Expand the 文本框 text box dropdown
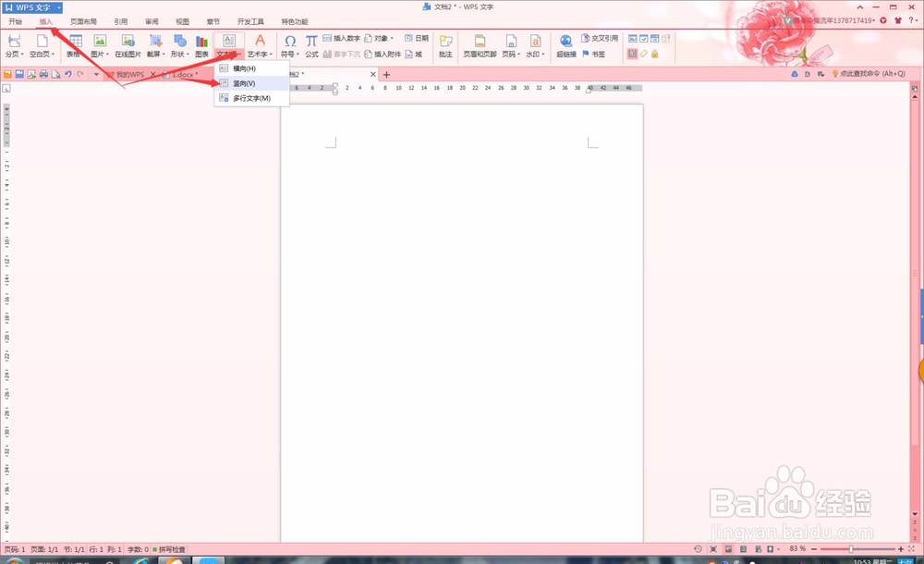Screen dimensions: 924x564 pos(228,55)
